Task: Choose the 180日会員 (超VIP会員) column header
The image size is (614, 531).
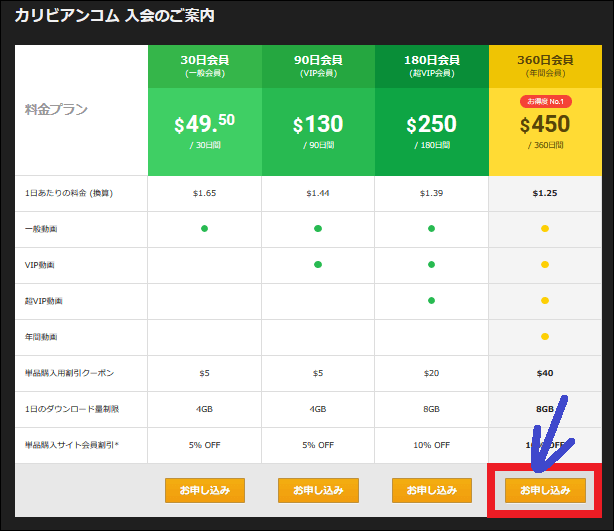Action: (432, 66)
